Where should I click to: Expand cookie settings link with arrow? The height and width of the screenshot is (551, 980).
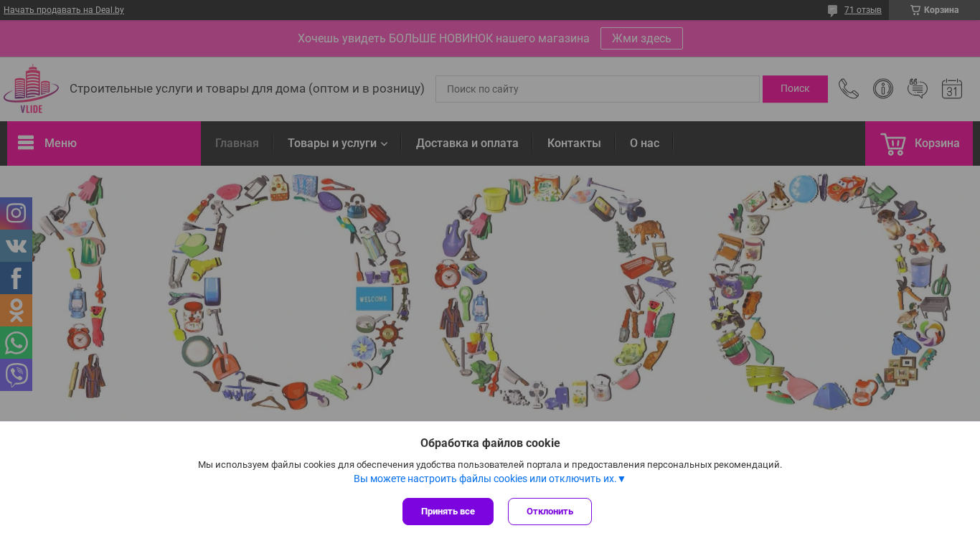(x=489, y=479)
